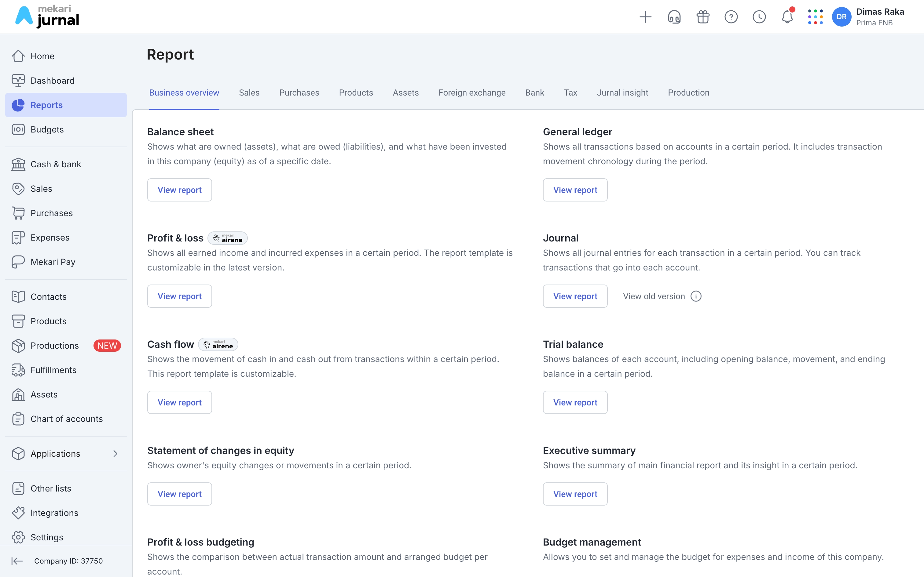Select the Jurnal insight tab
Screen dimensions: 924x577
click(x=622, y=93)
